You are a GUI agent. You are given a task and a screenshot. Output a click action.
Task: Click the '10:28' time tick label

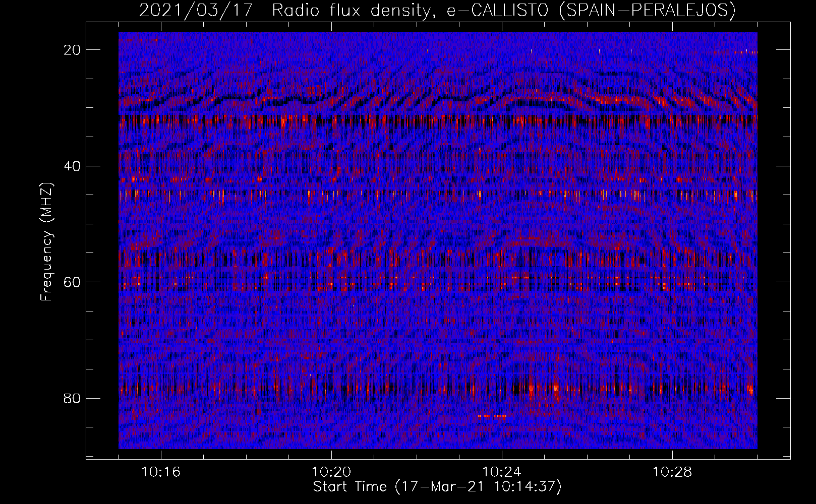tap(672, 472)
